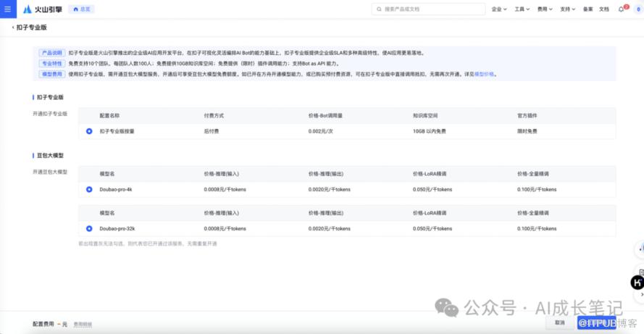This screenshot has width=644, height=334.
Task: Open the hamburger navigation menu
Action: click(8, 9)
